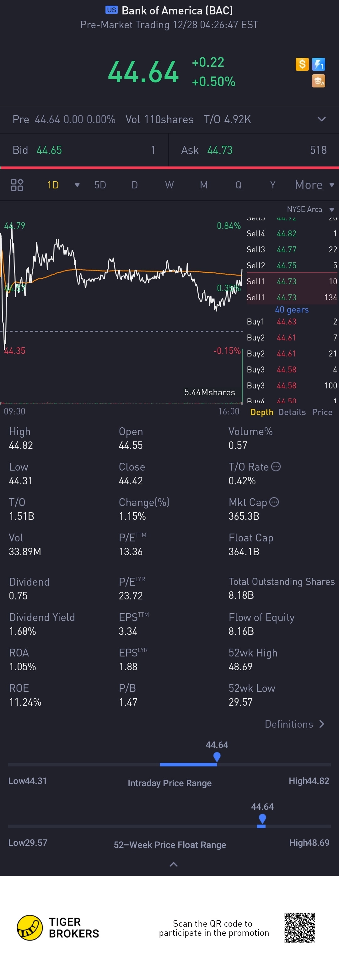Switch to the 5D chart tab
Screen dimensions: 339x980
(100, 185)
